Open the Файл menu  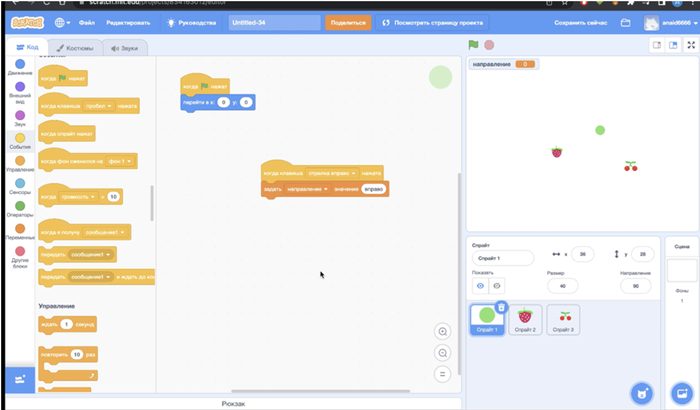(87, 22)
